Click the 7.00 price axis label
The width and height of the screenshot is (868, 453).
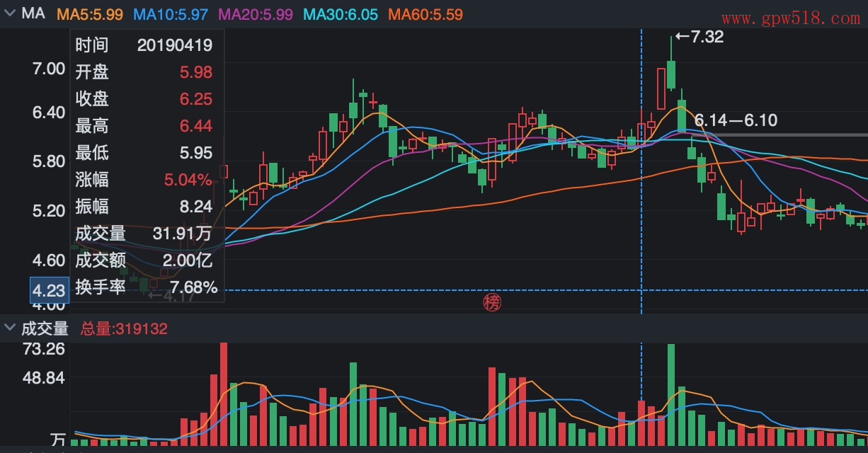pyautogui.click(x=49, y=69)
